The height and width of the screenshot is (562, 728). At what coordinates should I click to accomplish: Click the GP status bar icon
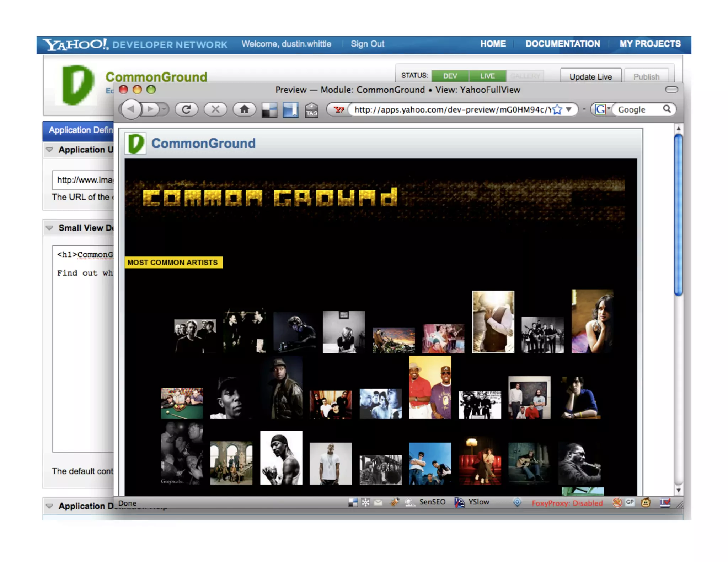(x=630, y=502)
